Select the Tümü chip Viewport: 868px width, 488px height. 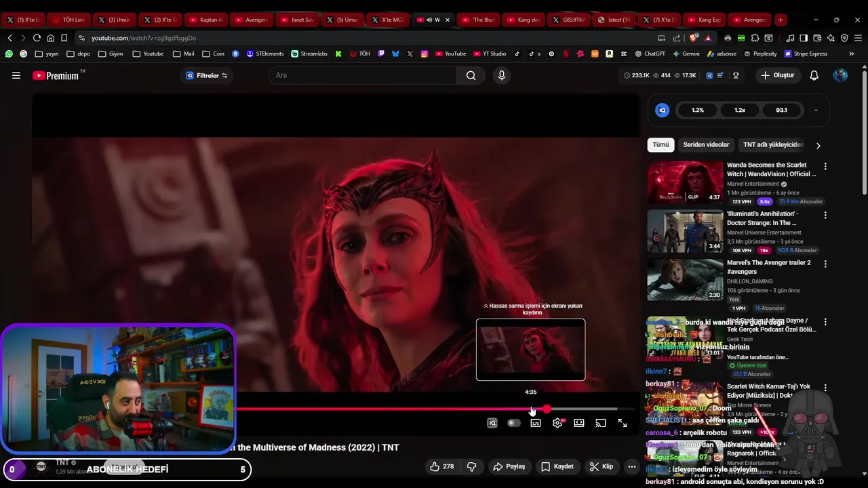coord(660,144)
